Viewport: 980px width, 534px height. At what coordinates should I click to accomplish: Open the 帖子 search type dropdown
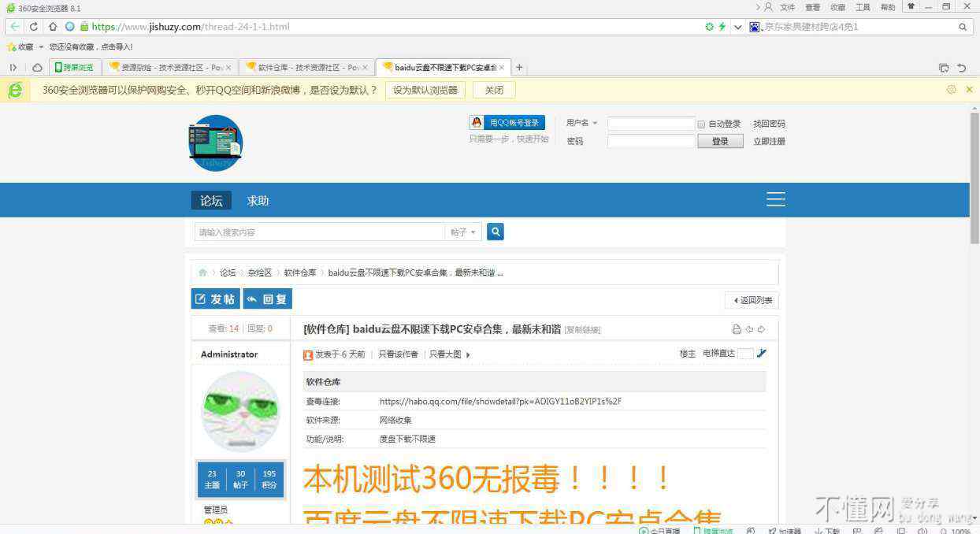pos(463,232)
